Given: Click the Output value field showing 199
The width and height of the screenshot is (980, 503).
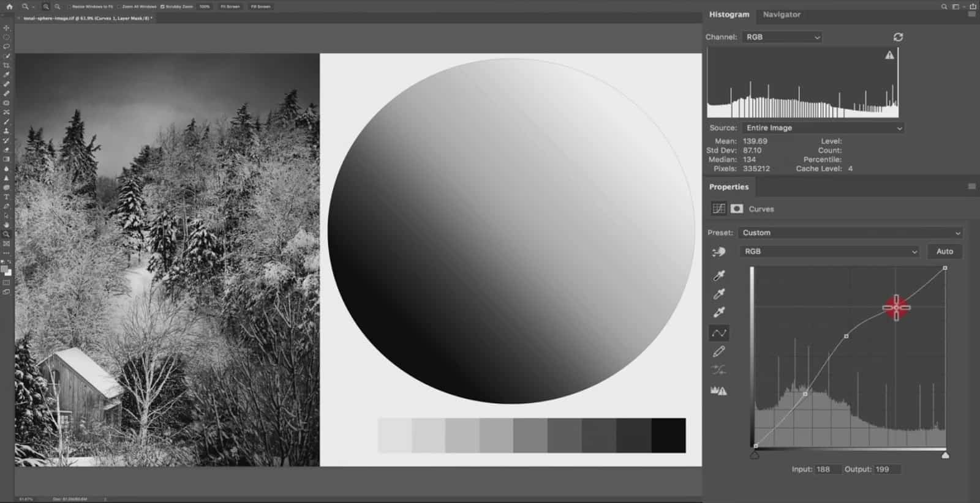Looking at the screenshot, I should [x=887, y=469].
